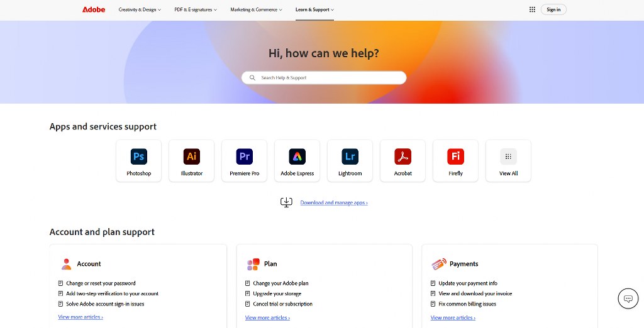Open Cancel trial or subscription article

pyautogui.click(x=282, y=304)
